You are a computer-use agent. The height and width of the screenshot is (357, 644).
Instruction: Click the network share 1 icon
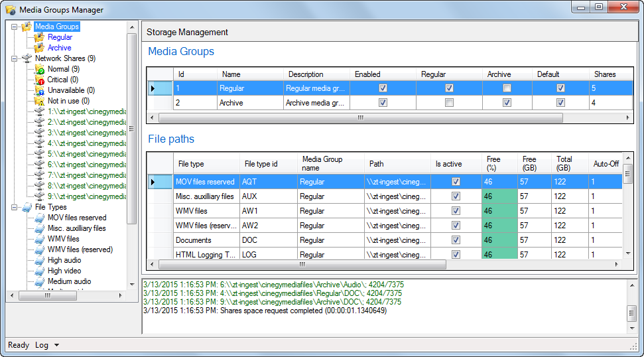point(39,111)
